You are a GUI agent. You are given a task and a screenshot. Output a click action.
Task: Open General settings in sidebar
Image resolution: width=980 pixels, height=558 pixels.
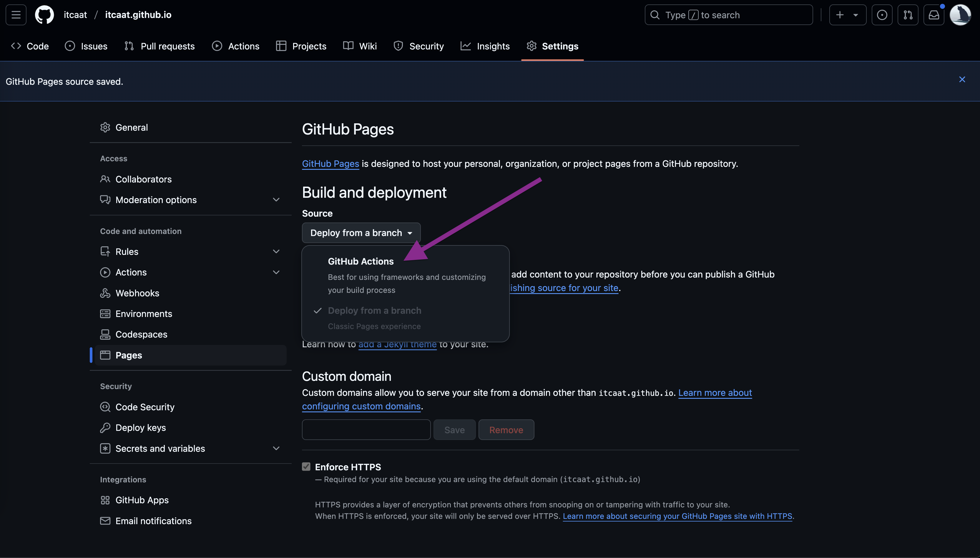(191, 127)
